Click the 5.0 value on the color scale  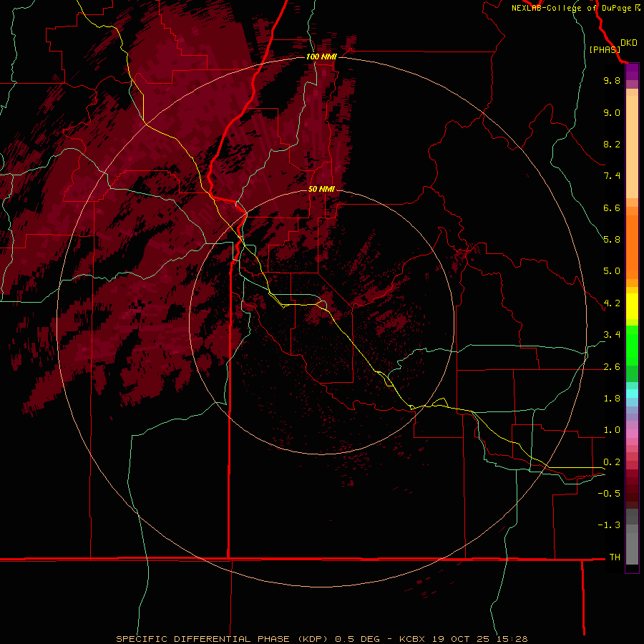coord(612,271)
